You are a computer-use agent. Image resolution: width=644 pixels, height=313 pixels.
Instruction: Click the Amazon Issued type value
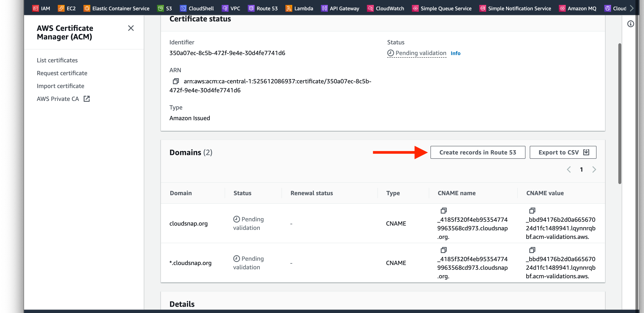[x=190, y=118]
